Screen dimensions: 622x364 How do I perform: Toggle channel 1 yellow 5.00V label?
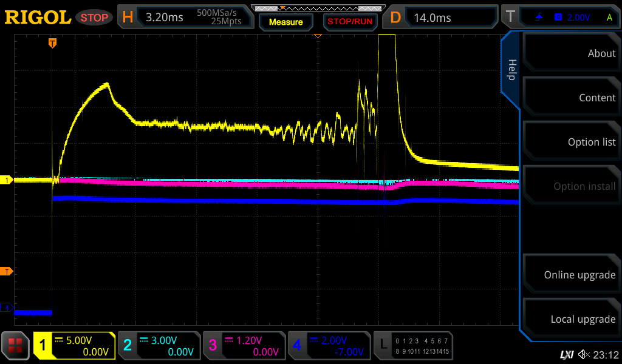(x=75, y=346)
